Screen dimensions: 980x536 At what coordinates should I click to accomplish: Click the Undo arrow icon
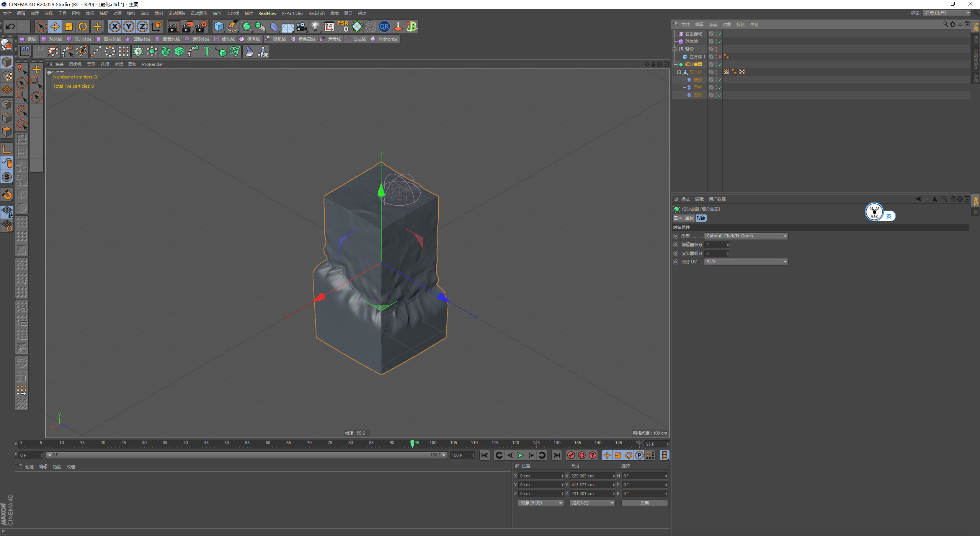click(10, 26)
